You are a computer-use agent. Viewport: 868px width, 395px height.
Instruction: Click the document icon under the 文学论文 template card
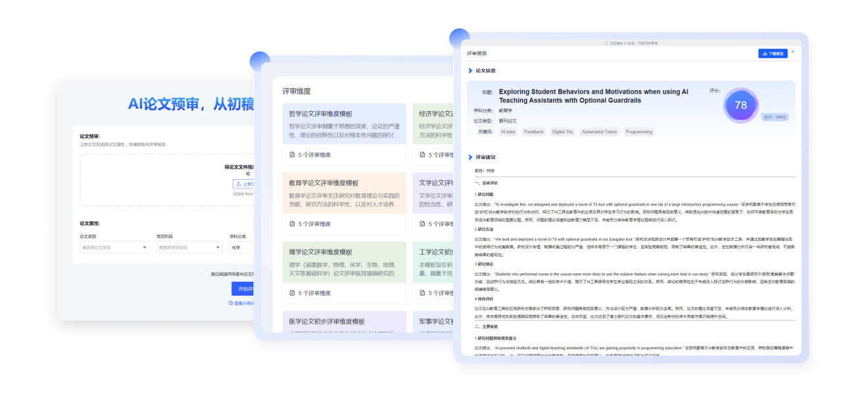(x=423, y=224)
